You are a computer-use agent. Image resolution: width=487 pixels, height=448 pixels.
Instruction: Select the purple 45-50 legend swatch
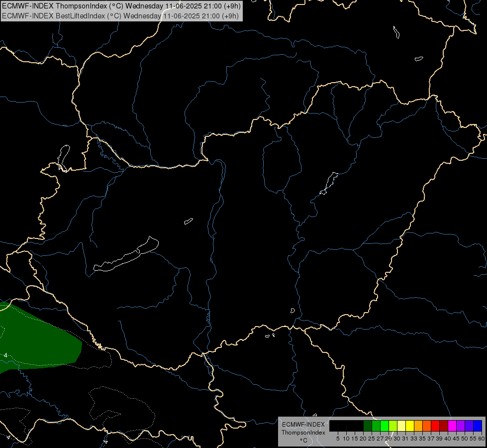[461, 426]
